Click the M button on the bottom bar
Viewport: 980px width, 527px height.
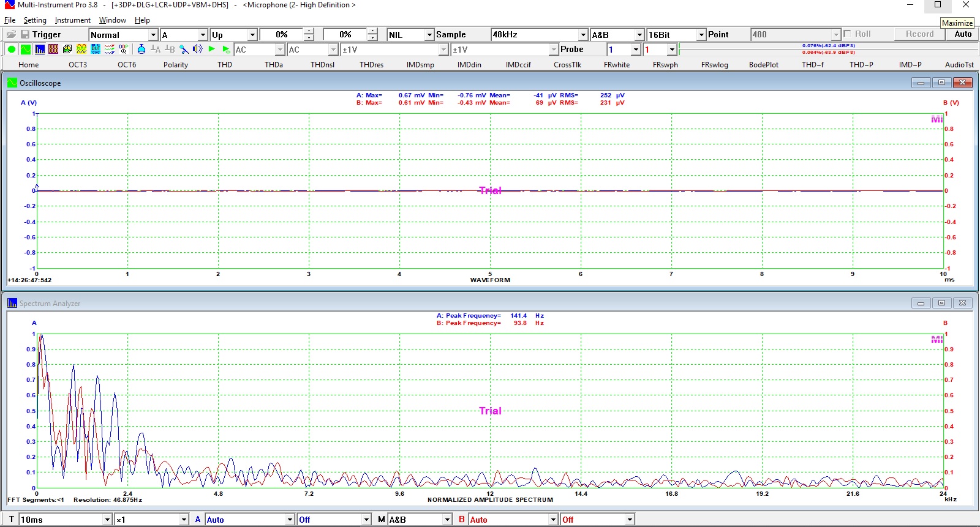click(382, 520)
